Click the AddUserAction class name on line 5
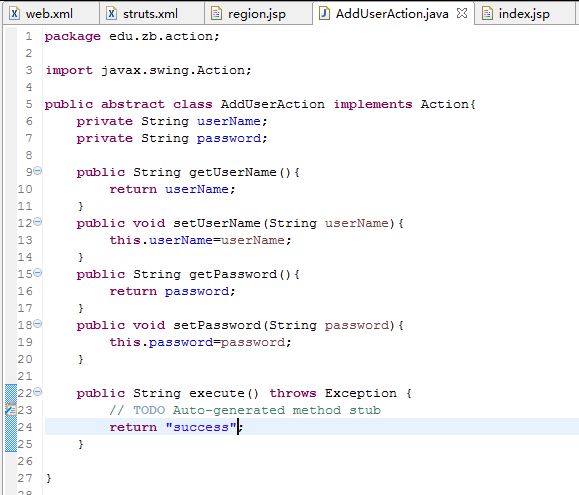Image resolution: width=579 pixels, height=495 pixels. (273, 104)
